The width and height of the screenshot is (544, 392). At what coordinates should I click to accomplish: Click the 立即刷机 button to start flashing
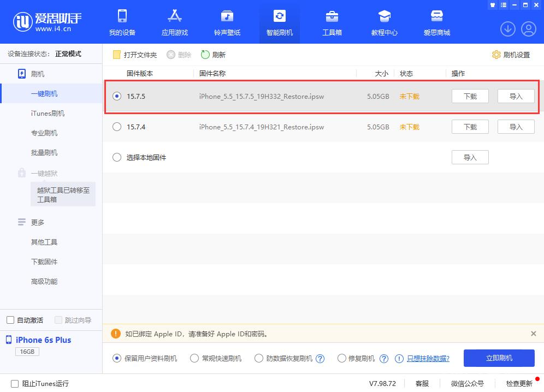click(499, 358)
